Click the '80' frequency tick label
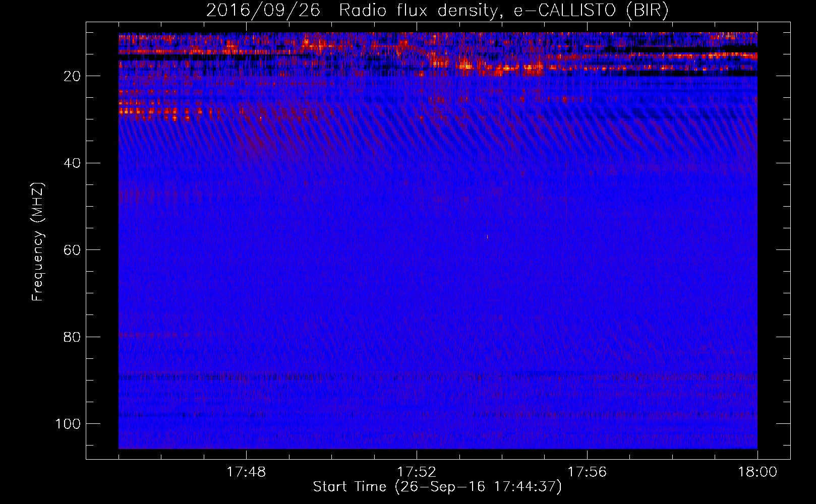Image resolution: width=816 pixels, height=504 pixels. pyautogui.click(x=72, y=337)
